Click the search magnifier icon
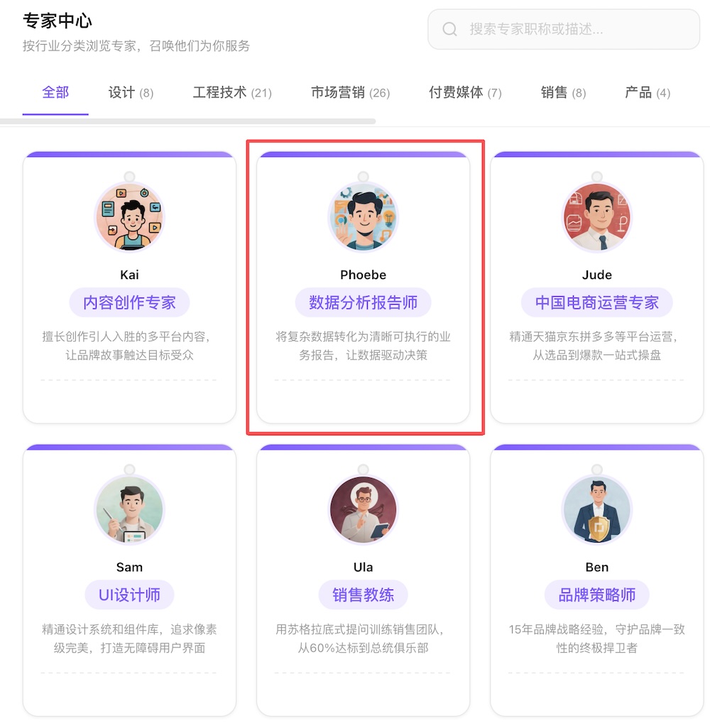The height and width of the screenshot is (728, 710). pos(450,29)
